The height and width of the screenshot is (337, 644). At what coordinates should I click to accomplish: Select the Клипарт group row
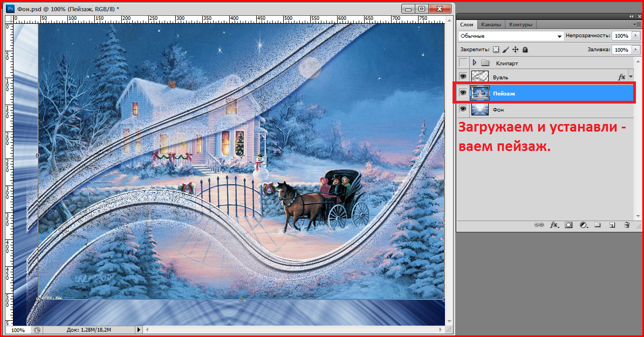(x=545, y=63)
